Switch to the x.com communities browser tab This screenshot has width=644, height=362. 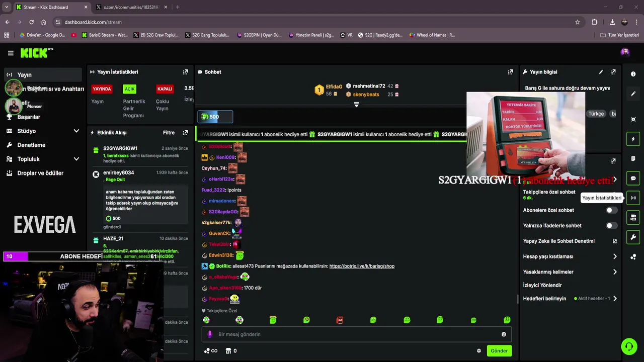[x=131, y=7]
